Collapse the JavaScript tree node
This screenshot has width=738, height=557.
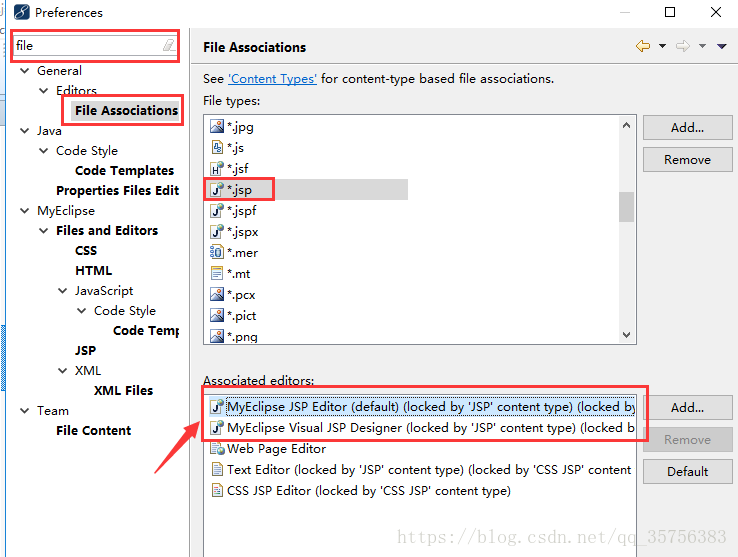coord(62,291)
